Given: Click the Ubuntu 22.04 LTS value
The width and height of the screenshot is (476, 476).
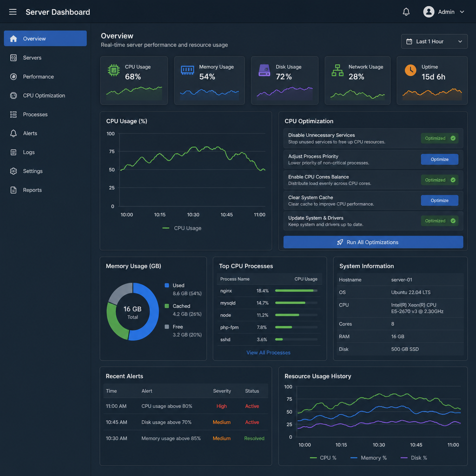Looking at the screenshot, I should coord(411,292).
